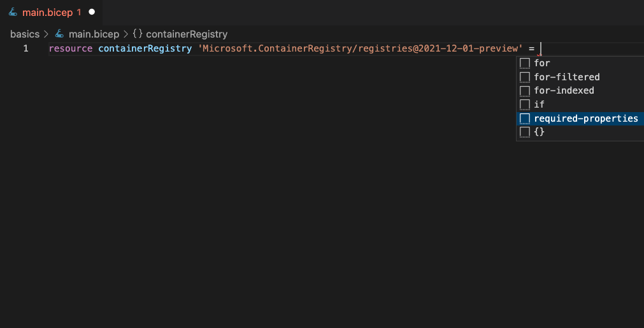Click the snippet icon beside '{}' suggestion
644x328 pixels.
[x=524, y=132]
